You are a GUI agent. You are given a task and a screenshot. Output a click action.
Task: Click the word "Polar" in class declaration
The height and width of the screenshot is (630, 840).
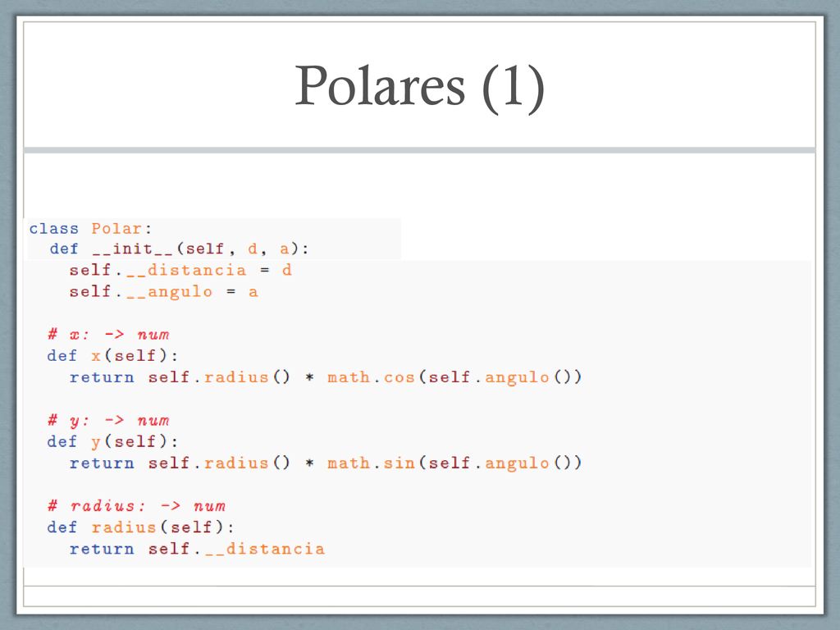click(116, 229)
